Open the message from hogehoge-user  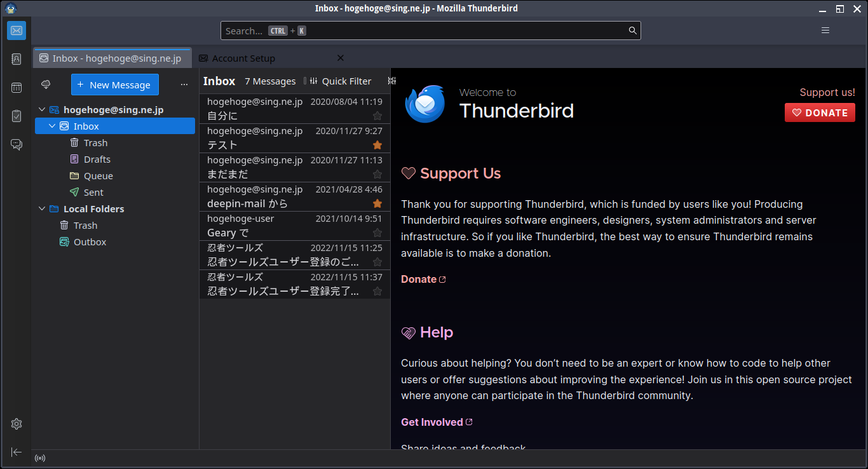tap(295, 226)
